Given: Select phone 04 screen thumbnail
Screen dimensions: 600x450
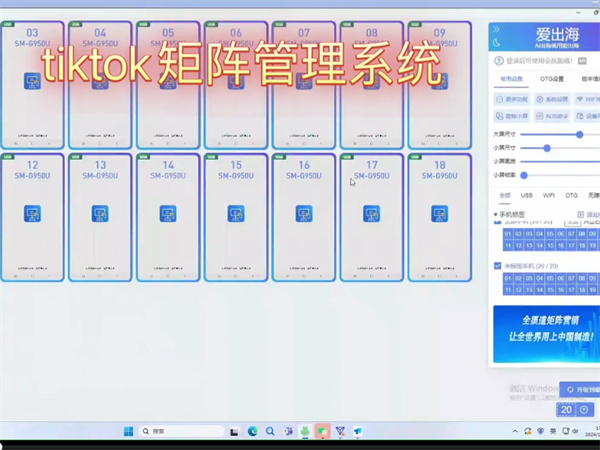Looking at the screenshot, I should pyautogui.click(x=100, y=85).
